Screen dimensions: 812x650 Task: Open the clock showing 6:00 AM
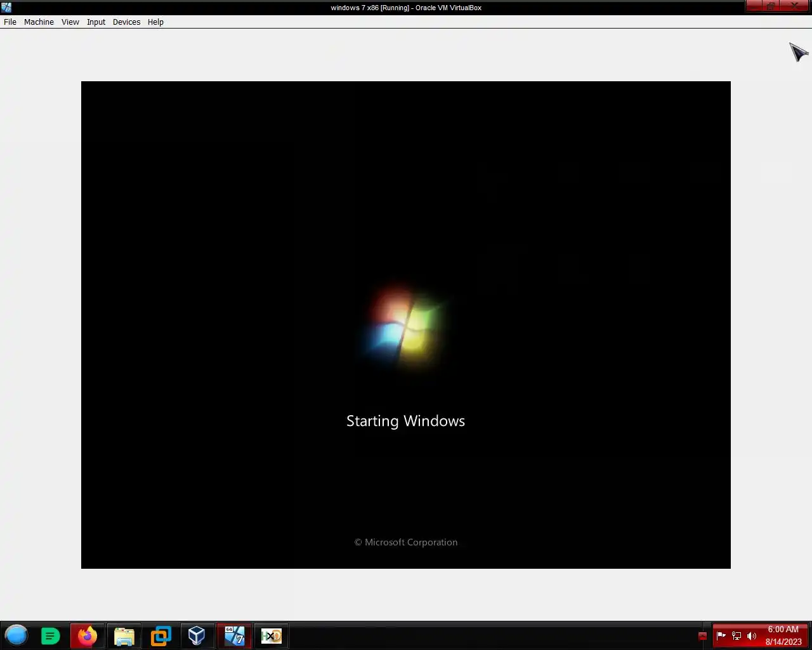click(x=783, y=635)
